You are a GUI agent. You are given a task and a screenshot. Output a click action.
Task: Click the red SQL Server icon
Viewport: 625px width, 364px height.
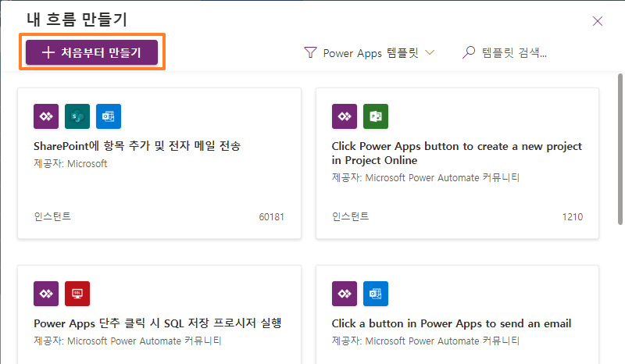point(77,294)
